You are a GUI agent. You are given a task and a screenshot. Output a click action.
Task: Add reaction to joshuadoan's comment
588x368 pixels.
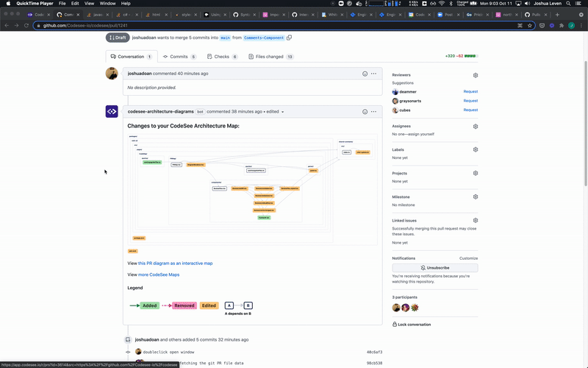365,74
